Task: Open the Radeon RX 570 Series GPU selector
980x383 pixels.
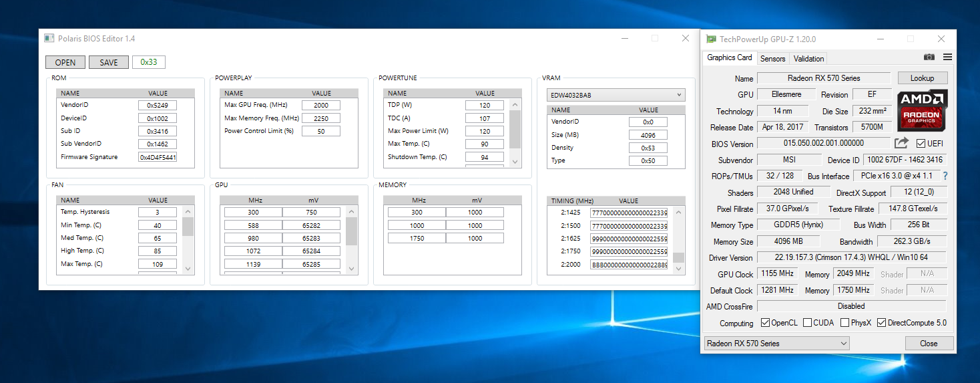Action: pos(777,344)
